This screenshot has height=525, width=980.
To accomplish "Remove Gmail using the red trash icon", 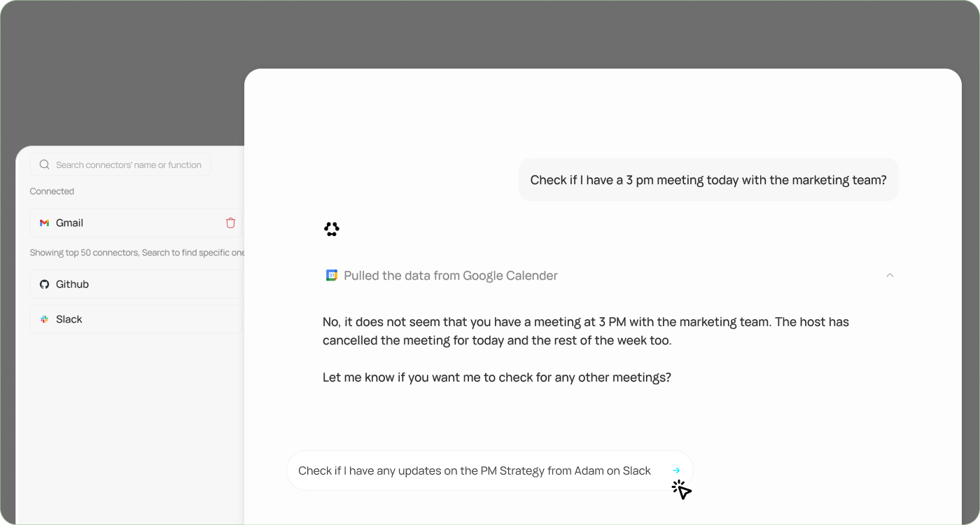I will pyautogui.click(x=230, y=223).
